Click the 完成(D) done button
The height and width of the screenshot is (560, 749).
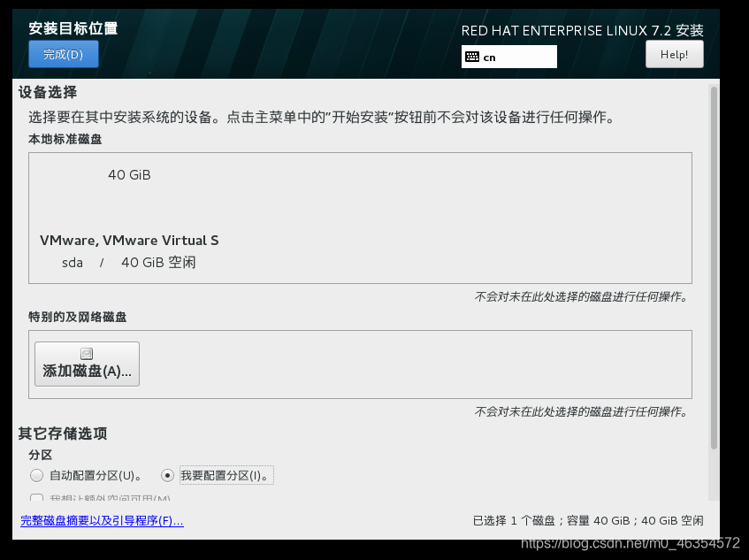[64, 54]
